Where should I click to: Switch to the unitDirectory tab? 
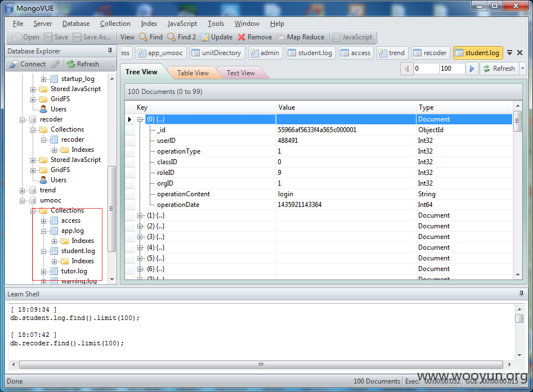217,53
